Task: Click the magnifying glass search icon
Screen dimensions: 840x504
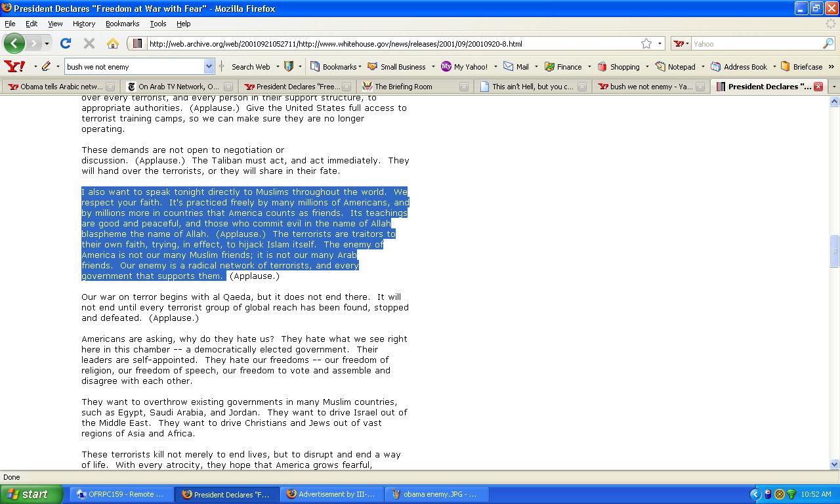Action: pos(828,43)
